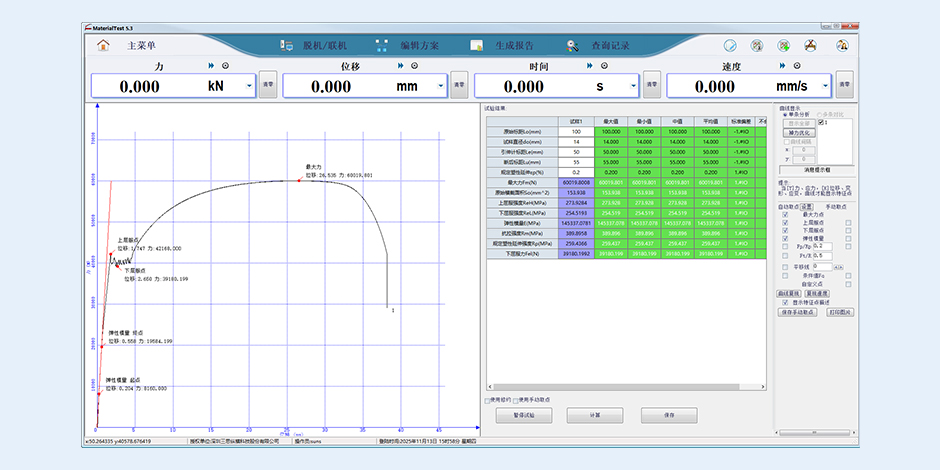Click the 生成报告 report icon

[x=477, y=45]
